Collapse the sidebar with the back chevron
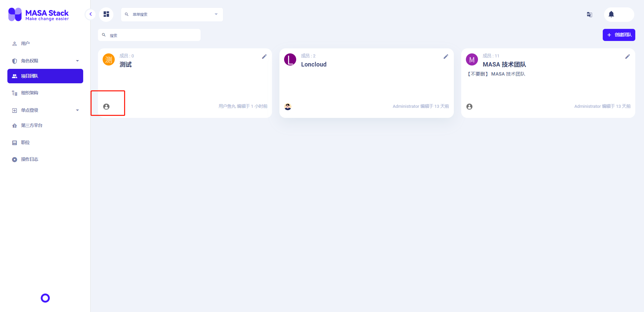Image resolution: width=644 pixels, height=312 pixels. (90, 14)
